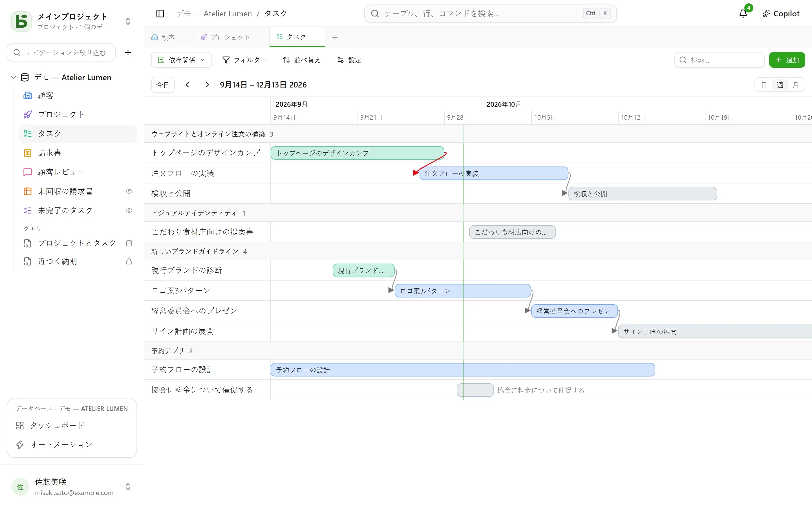Toggle visibility eye for 未完了のタスク
812x508 pixels.
pos(129,211)
